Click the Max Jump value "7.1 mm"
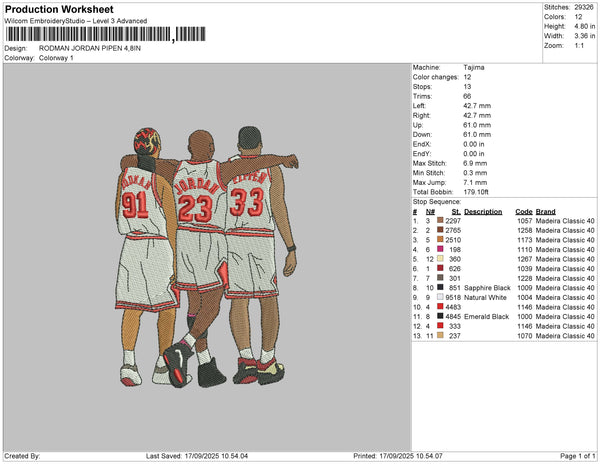 click(475, 182)
